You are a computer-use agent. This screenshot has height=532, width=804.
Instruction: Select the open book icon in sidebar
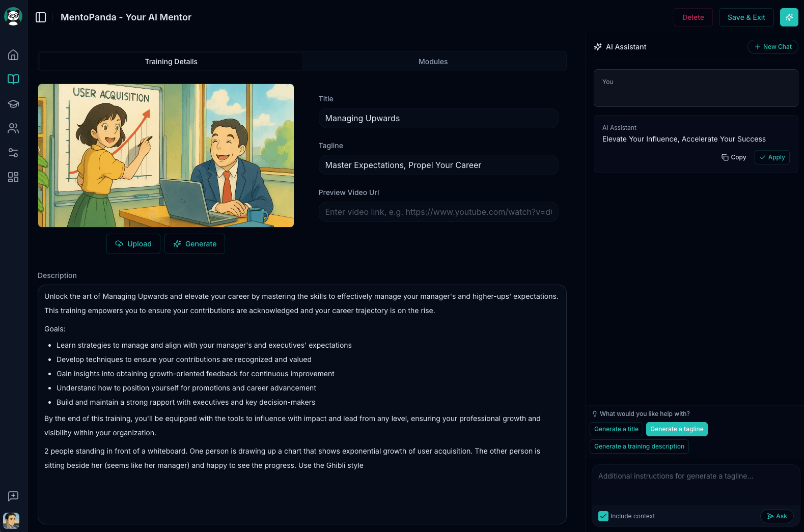point(13,79)
